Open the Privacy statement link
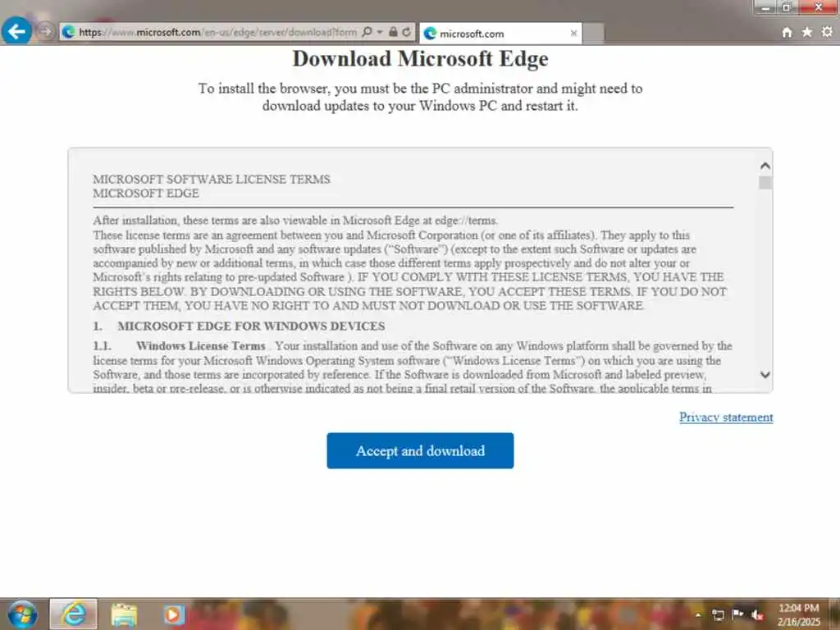Image resolution: width=840 pixels, height=630 pixels. [x=726, y=417]
